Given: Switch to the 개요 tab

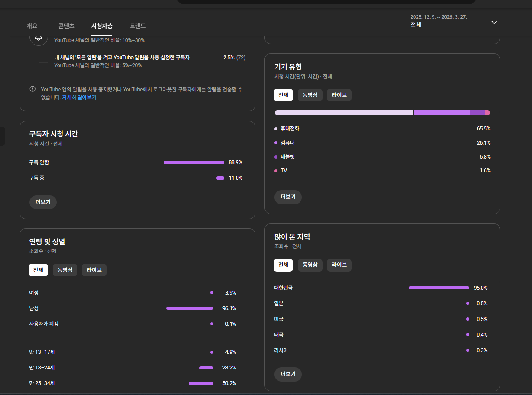Looking at the screenshot, I should pyautogui.click(x=32, y=26).
